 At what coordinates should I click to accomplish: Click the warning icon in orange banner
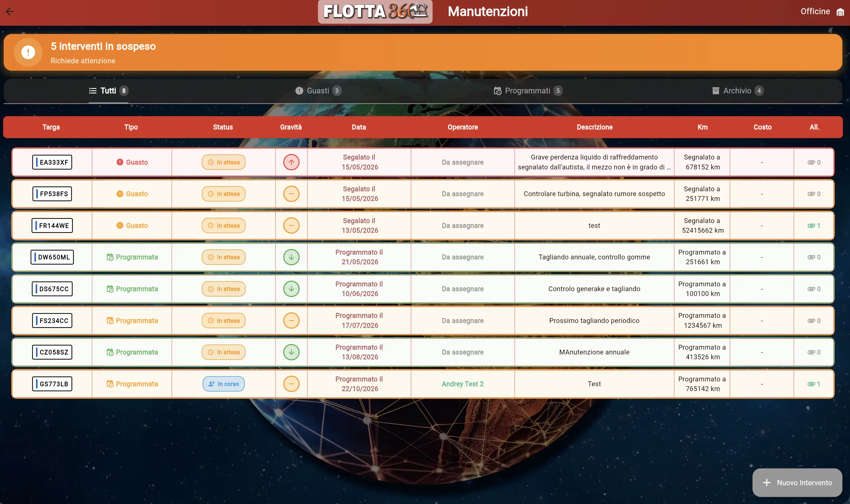point(28,52)
